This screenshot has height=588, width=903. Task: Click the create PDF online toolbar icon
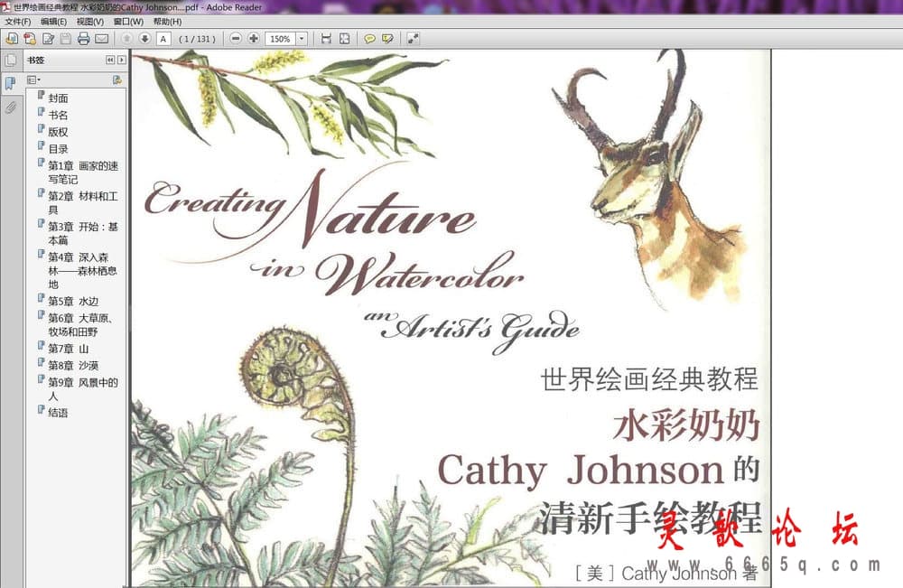pos(12,39)
